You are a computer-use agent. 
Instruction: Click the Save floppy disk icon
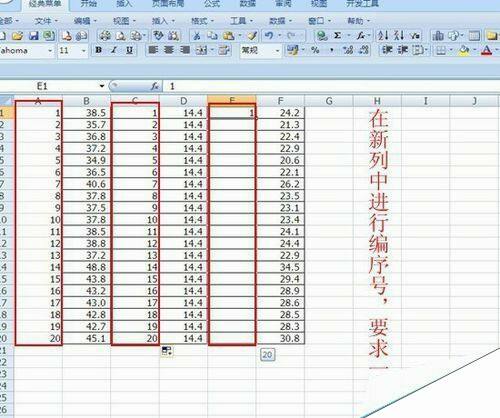[x=33, y=35]
